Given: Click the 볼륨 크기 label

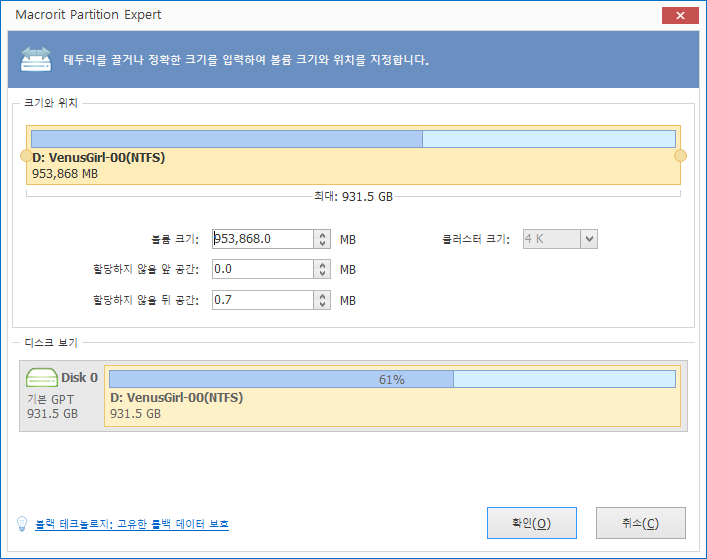Looking at the screenshot, I should (175, 239).
